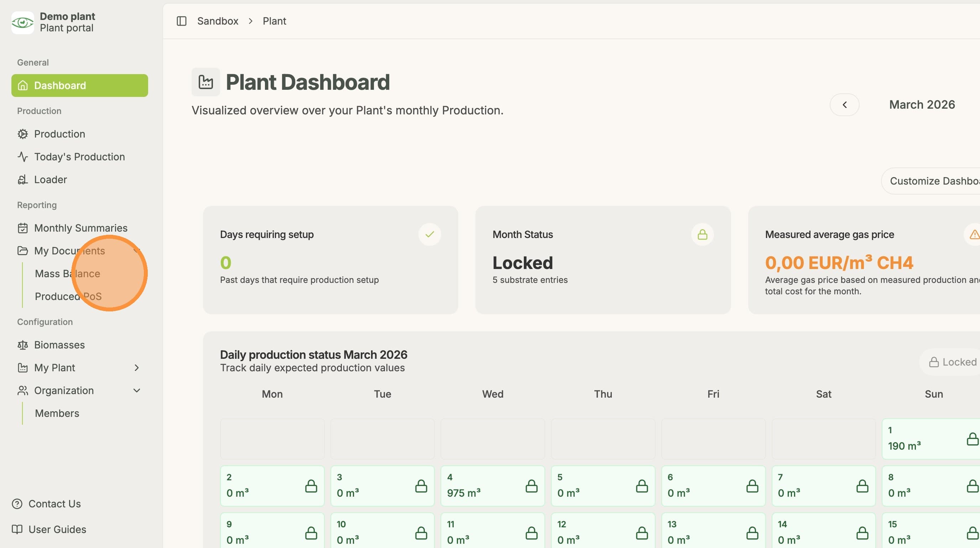
Task: Open Production via its gear icon
Action: tap(22, 134)
